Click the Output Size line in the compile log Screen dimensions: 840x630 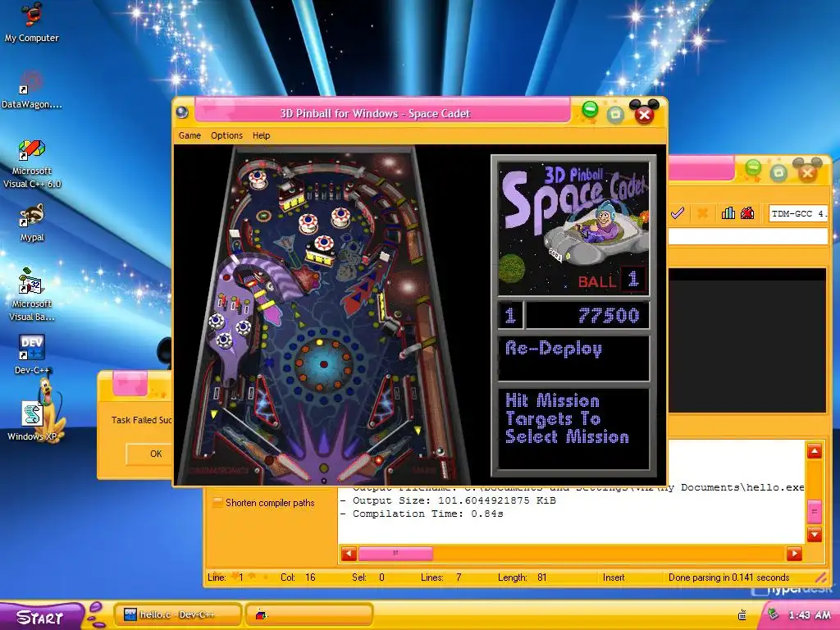tap(449, 500)
